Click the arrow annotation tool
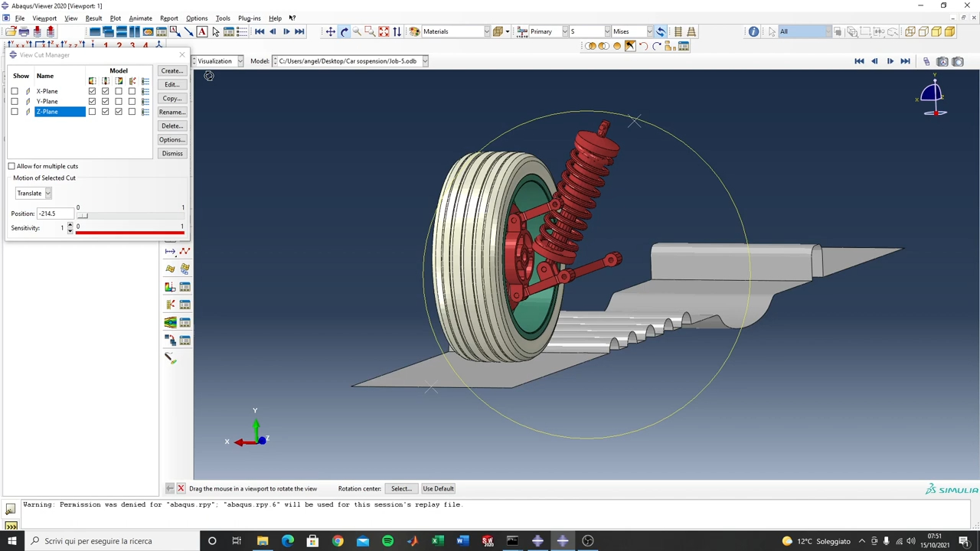This screenshot has width=980, height=551. [188, 31]
